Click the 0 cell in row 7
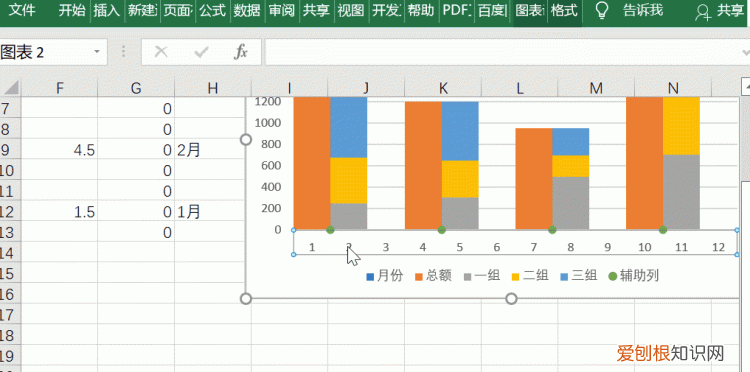This screenshot has width=750, height=372. coord(136,109)
